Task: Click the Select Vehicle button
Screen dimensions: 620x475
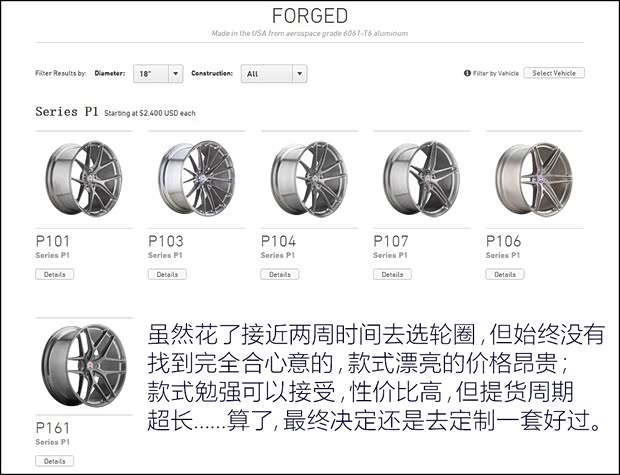Action: [554, 73]
